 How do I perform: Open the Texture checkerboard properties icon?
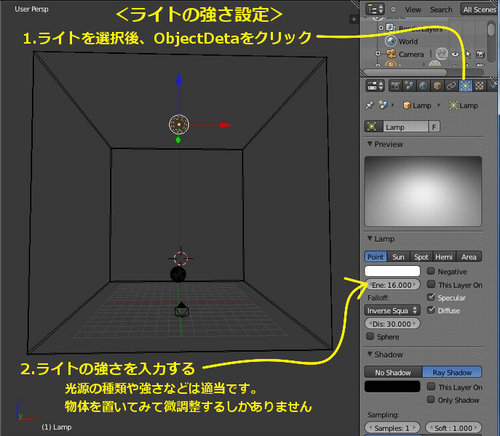[479, 86]
